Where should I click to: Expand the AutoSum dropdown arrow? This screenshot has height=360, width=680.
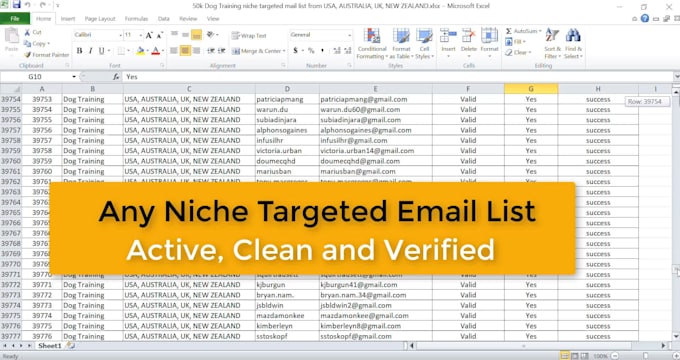[x=540, y=31]
